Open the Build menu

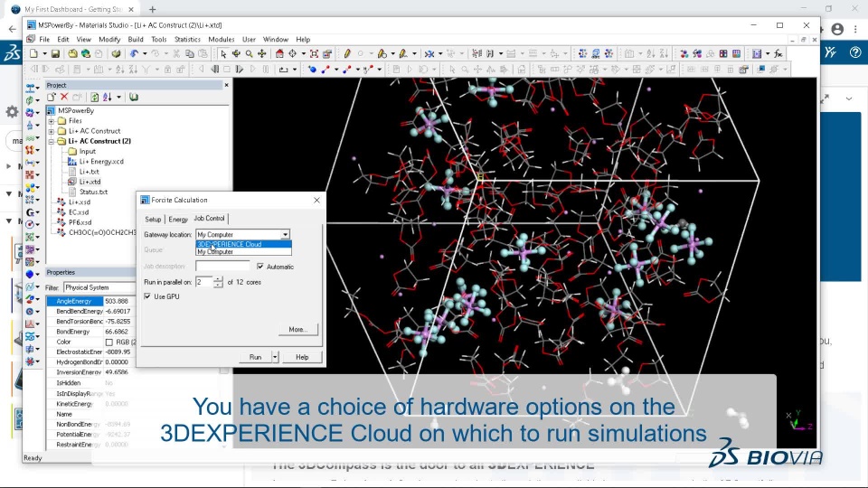pyautogui.click(x=136, y=39)
